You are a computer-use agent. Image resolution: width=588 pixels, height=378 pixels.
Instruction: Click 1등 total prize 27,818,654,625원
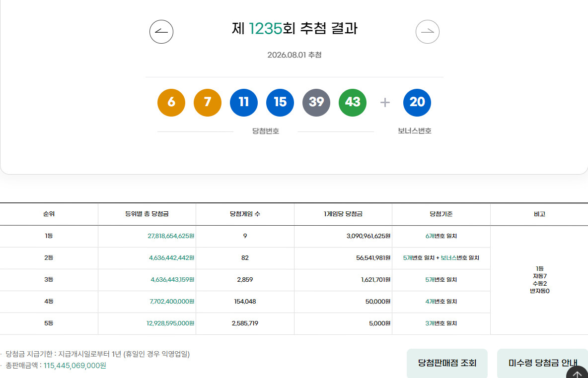171,236
